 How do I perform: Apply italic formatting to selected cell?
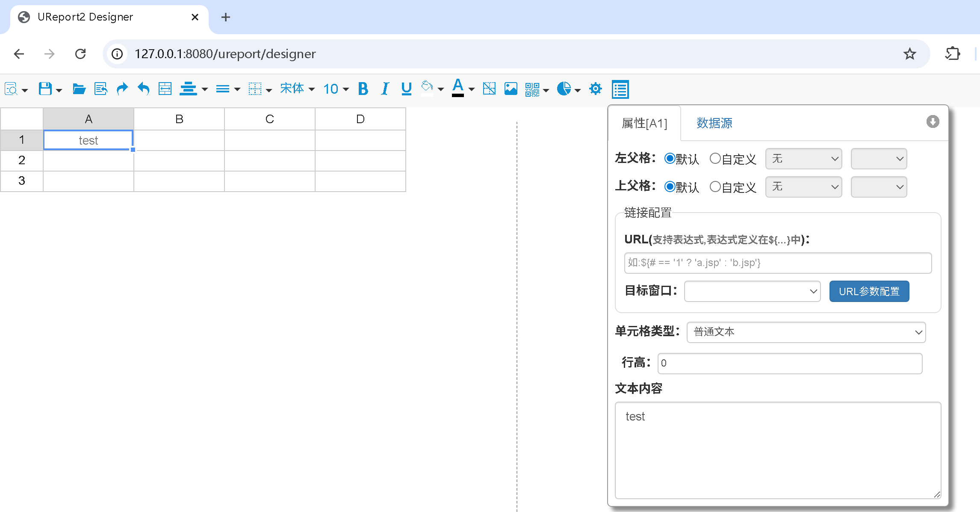tap(384, 89)
